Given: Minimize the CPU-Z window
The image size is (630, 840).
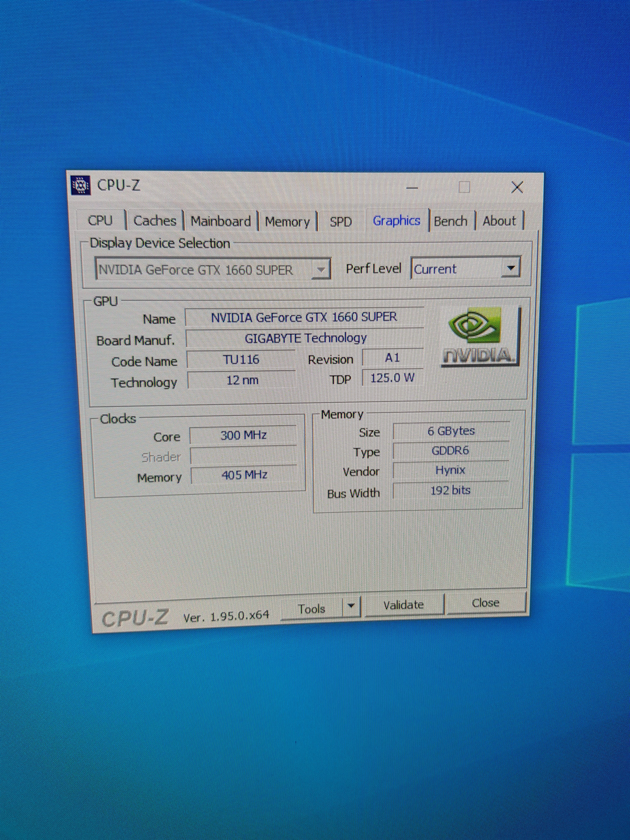Looking at the screenshot, I should click(x=412, y=187).
